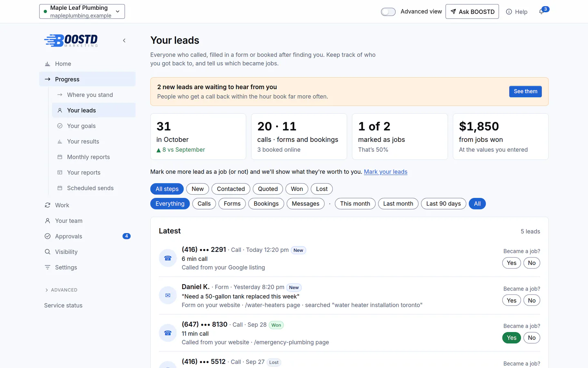Screen dimensions: 588x368
Task: Select No on the 8130 call lead
Action: (532, 338)
